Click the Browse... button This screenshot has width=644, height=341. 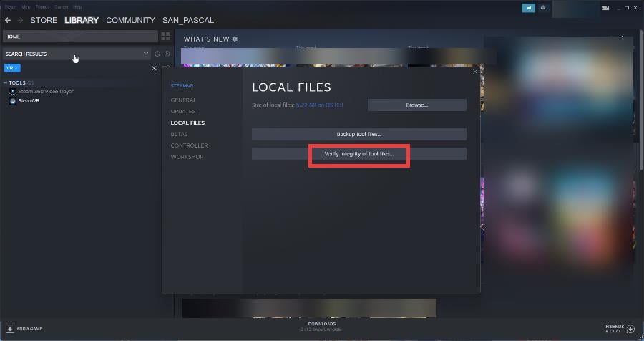(x=417, y=105)
